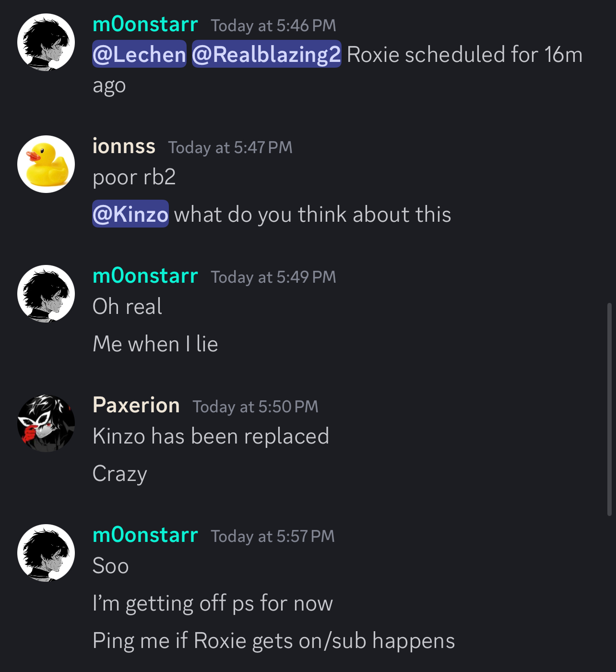Click the chat's vertical scrollbar thumb

point(609,409)
